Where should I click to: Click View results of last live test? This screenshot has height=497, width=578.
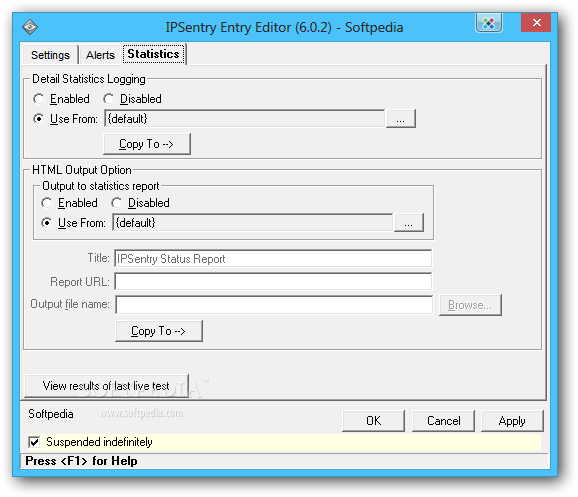106,386
